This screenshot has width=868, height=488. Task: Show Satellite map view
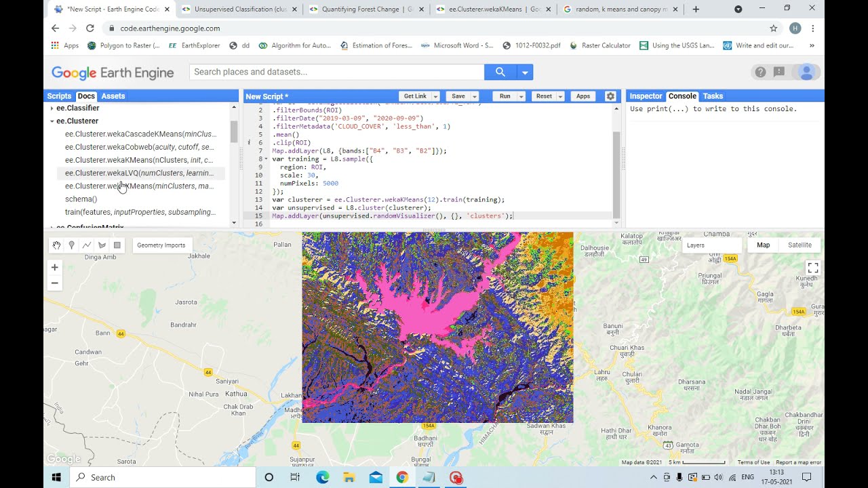click(x=800, y=245)
